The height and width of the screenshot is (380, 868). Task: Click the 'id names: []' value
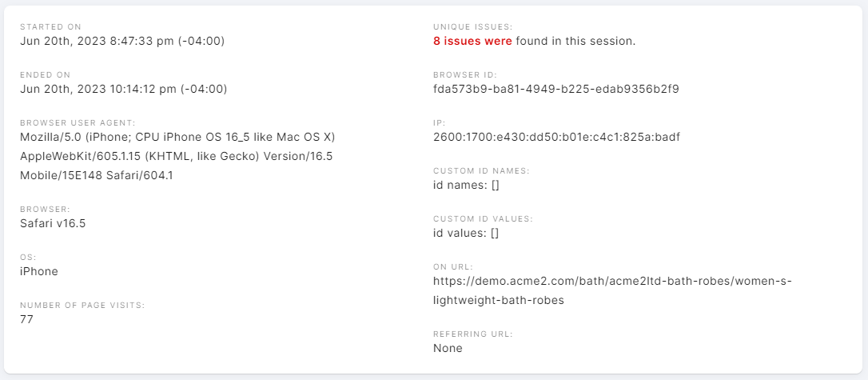coord(466,185)
